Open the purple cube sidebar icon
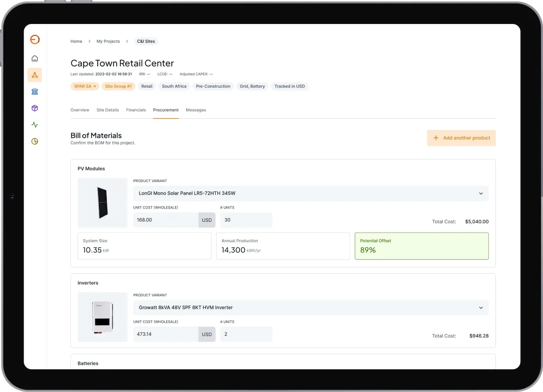The image size is (543, 392). coord(35,108)
